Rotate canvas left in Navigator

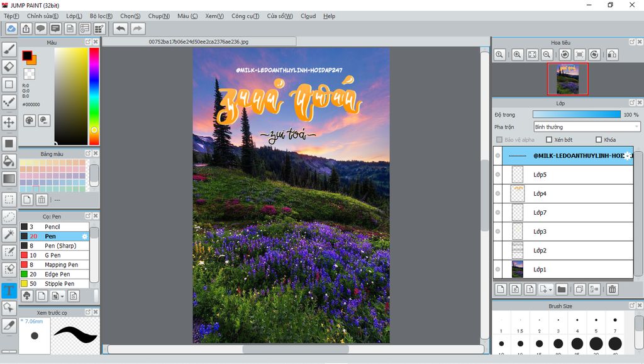pos(565,54)
